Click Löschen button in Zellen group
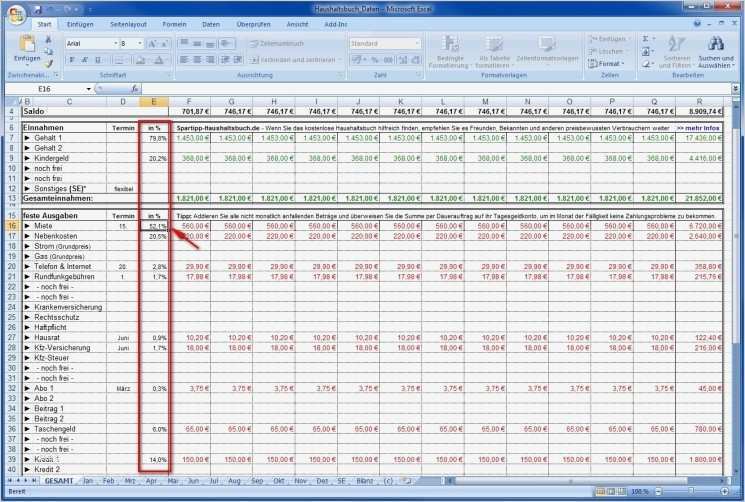The width and height of the screenshot is (745, 502). point(606,51)
